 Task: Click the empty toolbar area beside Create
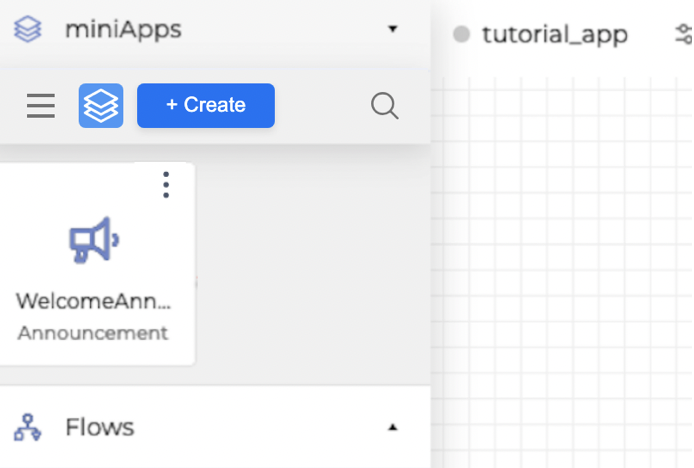point(320,105)
